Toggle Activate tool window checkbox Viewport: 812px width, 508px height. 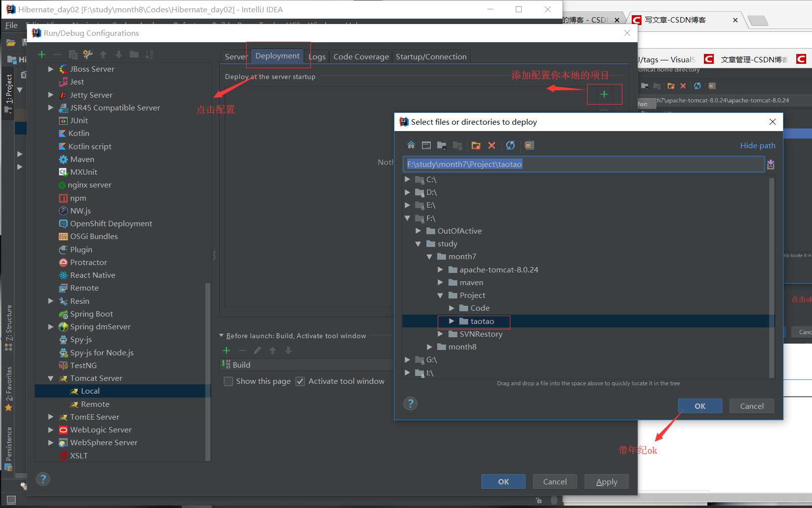coord(300,381)
